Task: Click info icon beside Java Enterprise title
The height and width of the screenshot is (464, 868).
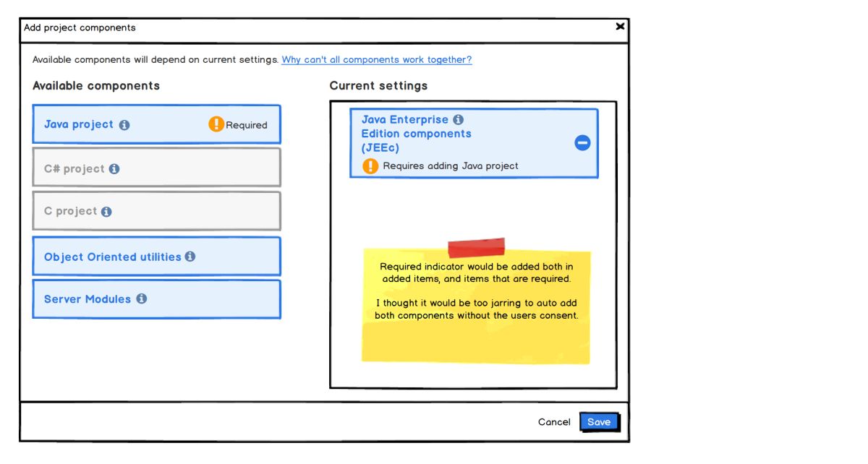Action: (x=458, y=120)
